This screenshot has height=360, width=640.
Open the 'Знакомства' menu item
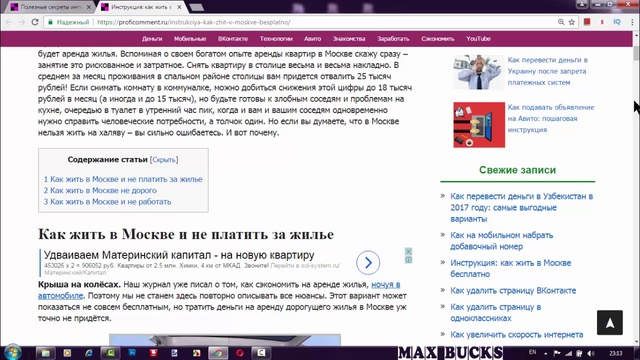click(x=349, y=39)
